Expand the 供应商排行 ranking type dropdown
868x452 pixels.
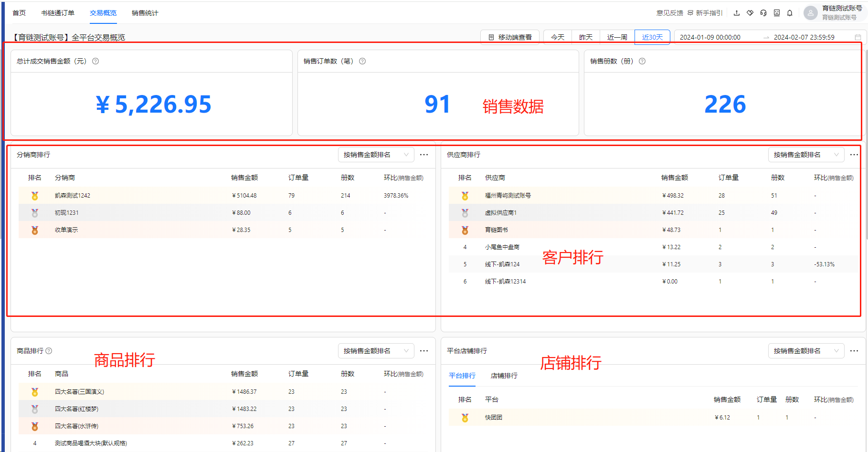pos(806,155)
